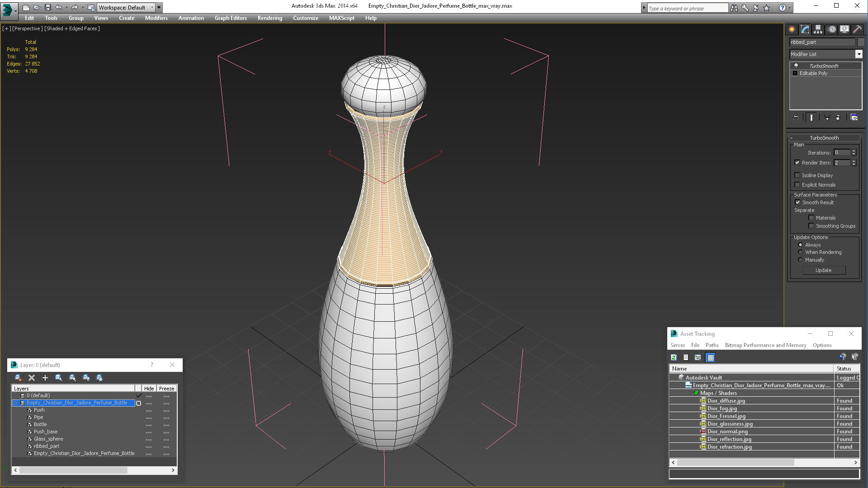Image resolution: width=868 pixels, height=488 pixels.
Task: Click the Update button in TurboSmooth
Action: (823, 270)
